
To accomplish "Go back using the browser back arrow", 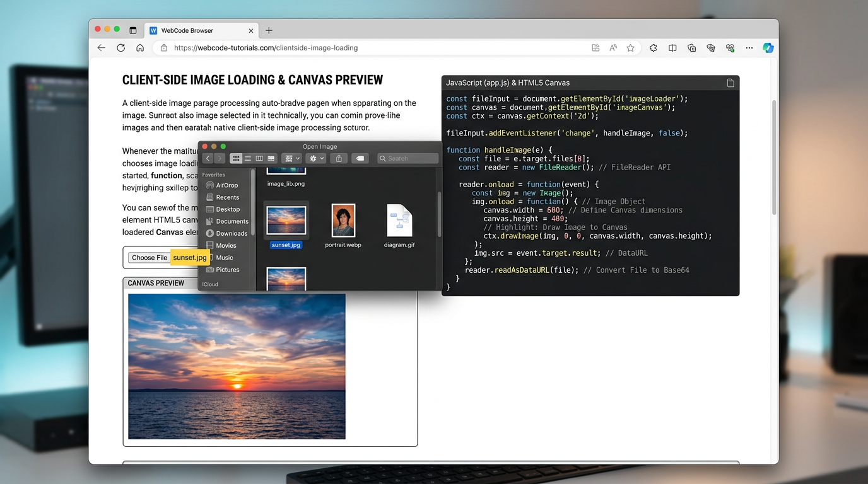I will pyautogui.click(x=102, y=48).
